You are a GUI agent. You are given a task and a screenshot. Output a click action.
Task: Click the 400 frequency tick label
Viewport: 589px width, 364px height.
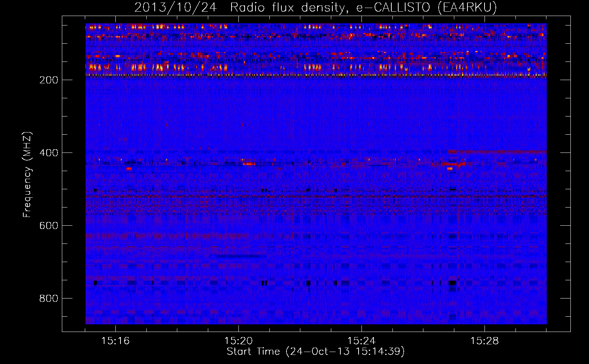click(49, 153)
